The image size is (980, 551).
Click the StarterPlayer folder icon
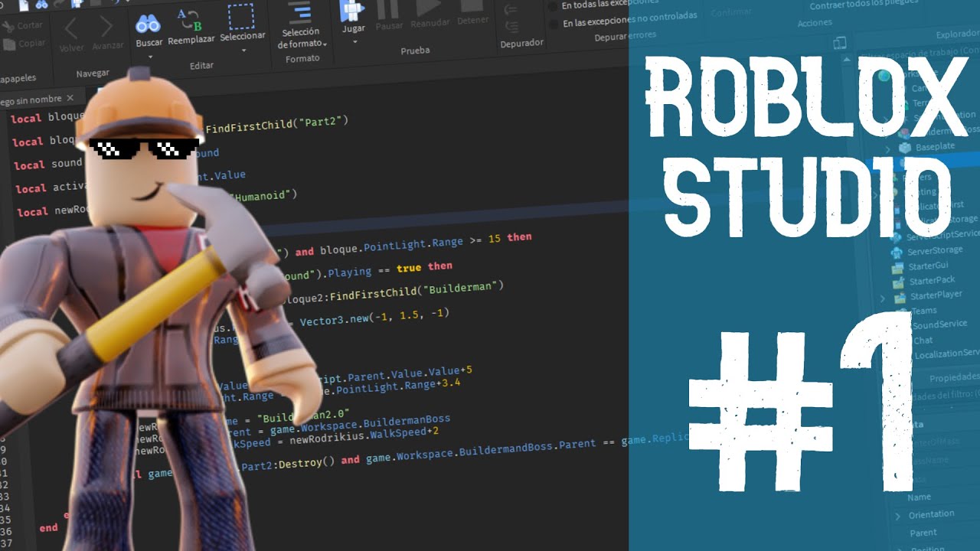(900, 298)
